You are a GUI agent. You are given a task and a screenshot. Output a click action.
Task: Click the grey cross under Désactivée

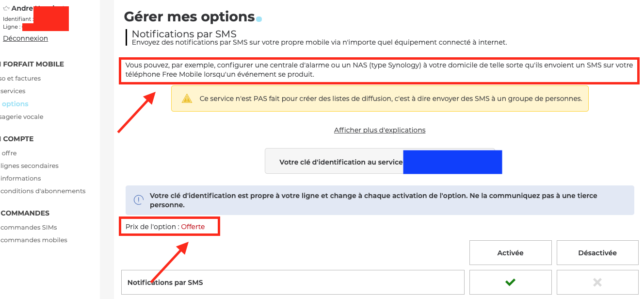597,282
